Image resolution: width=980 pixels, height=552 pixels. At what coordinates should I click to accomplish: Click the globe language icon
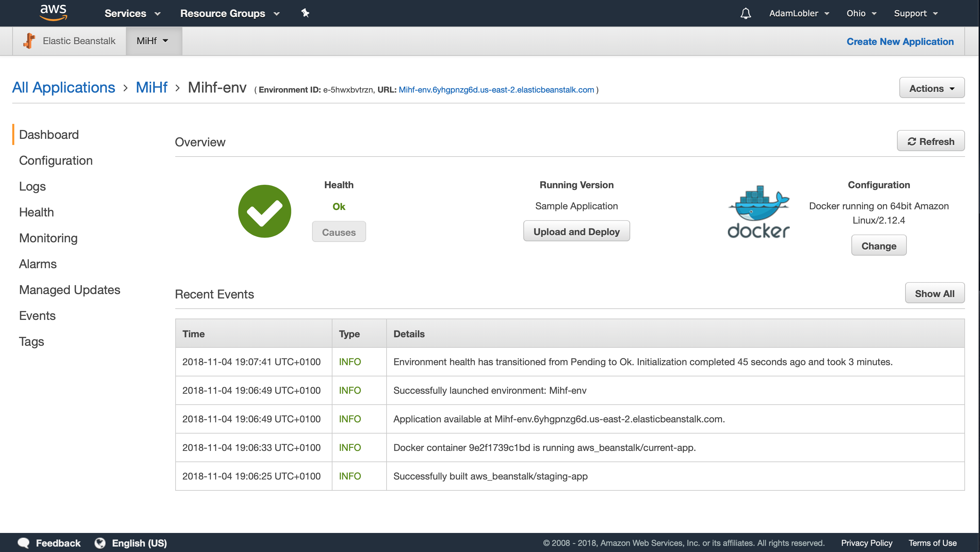(x=100, y=543)
